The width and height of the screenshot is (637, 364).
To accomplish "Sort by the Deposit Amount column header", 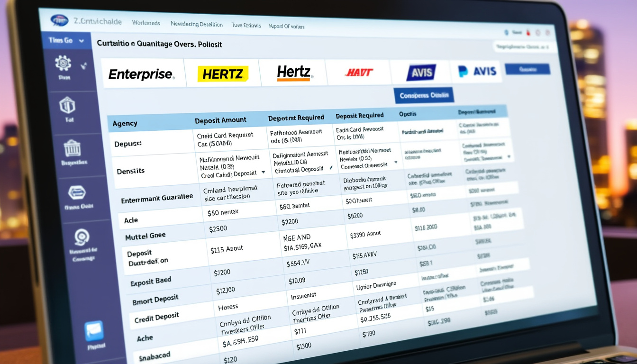I will click(x=220, y=121).
